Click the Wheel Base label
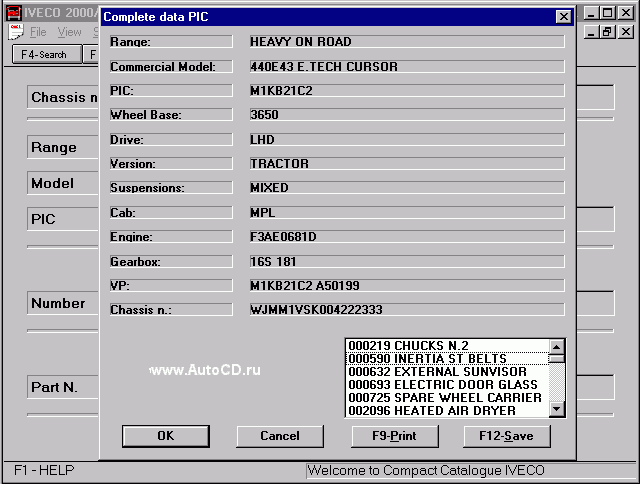Image resolution: width=640 pixels, height=484 pixels. click(x=171, y=115)
